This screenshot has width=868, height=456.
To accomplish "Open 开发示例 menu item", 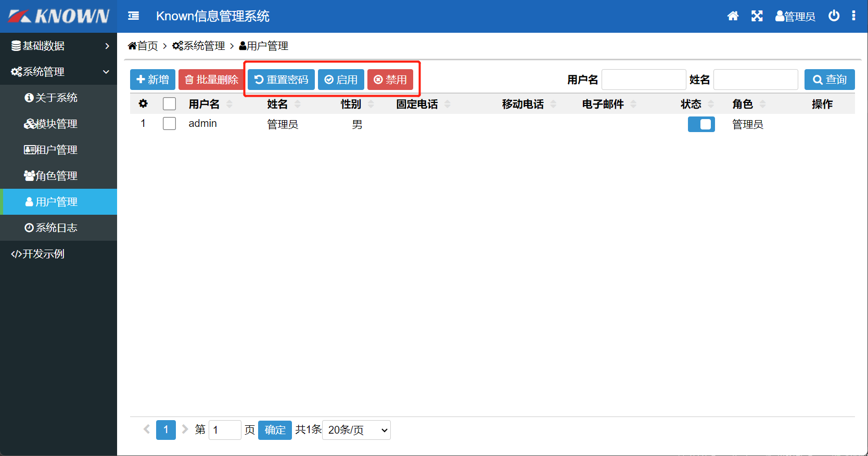I will (58, 254).
